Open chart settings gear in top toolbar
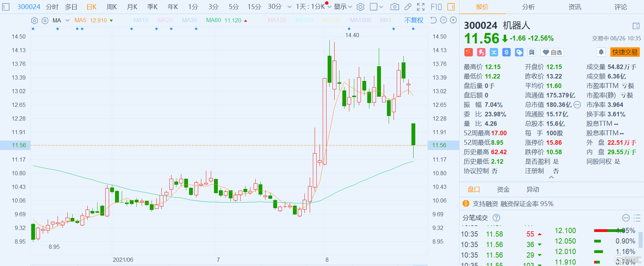 click(x=360, y=7)
